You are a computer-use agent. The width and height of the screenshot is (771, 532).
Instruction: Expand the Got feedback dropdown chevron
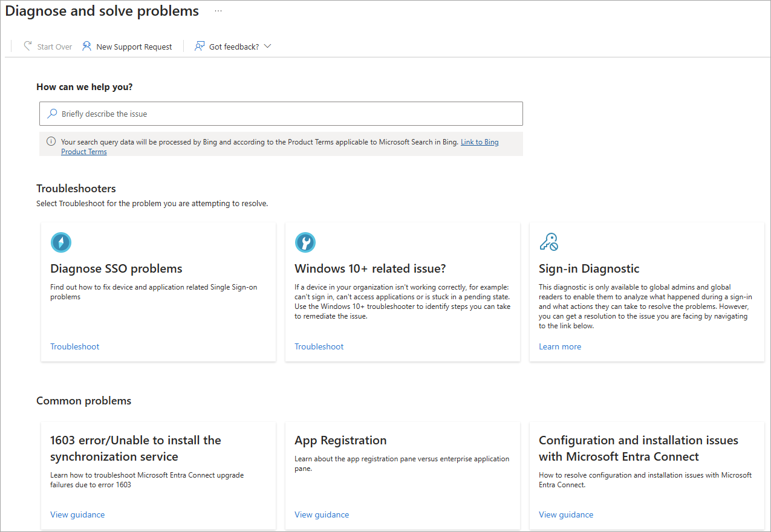pos(268,46)
